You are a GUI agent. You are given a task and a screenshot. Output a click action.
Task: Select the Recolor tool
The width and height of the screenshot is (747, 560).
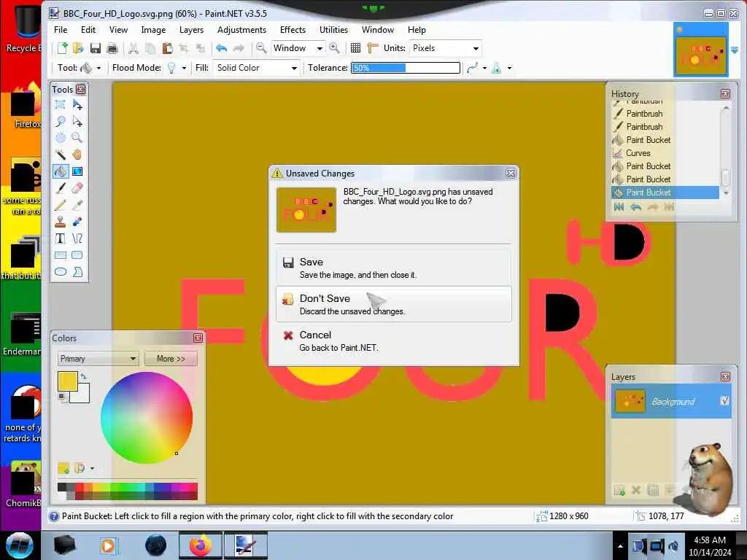[77, 222]
